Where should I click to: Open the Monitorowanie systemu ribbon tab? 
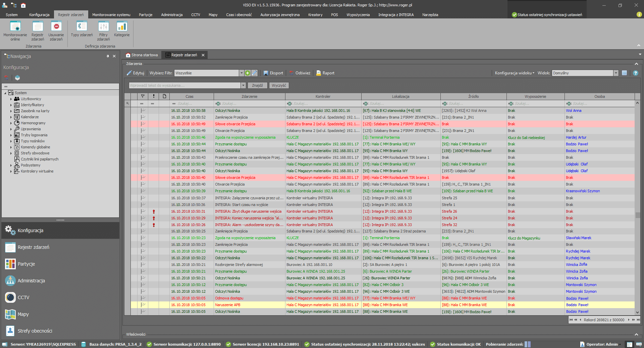tap(111, 15)
